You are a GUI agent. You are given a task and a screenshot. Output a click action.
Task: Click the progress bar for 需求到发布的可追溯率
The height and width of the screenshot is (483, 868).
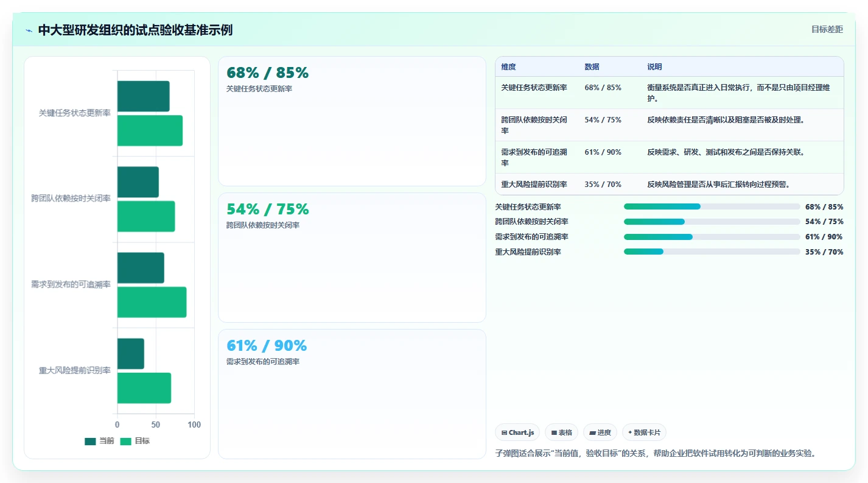[x=712, y=237]
